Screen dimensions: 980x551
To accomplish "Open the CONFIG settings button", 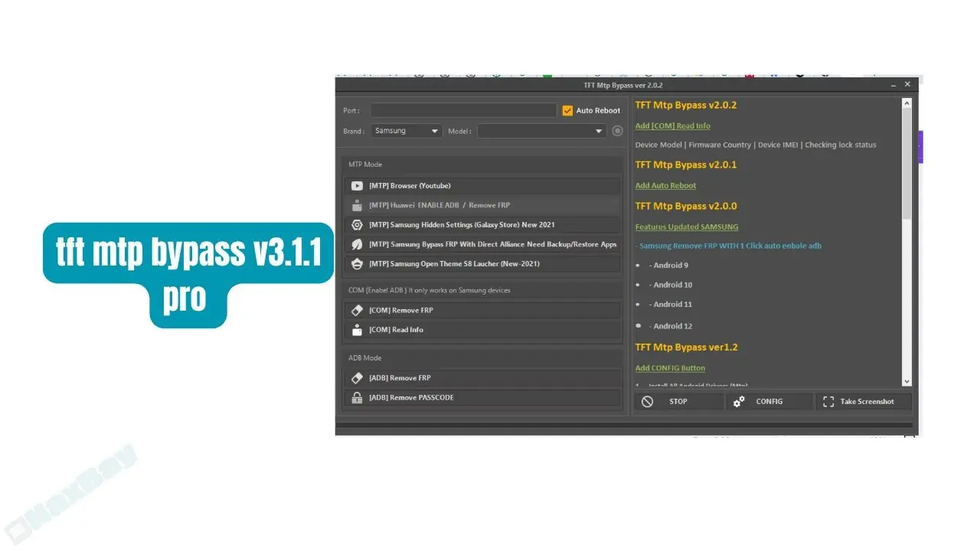I will click(768, 402).
